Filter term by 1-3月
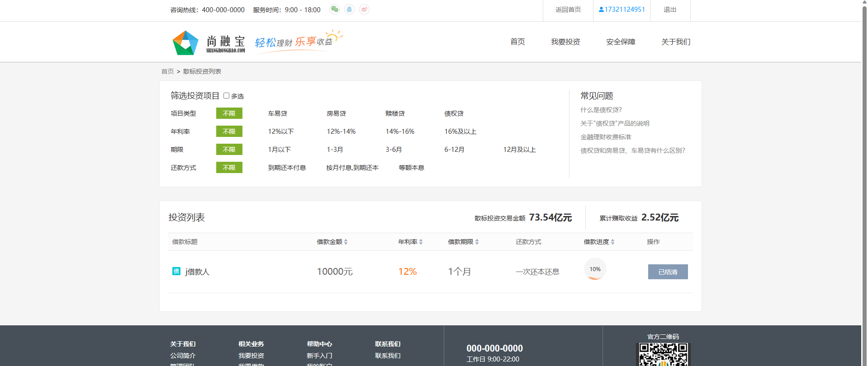The image size is (868, 366). (335, 150)
